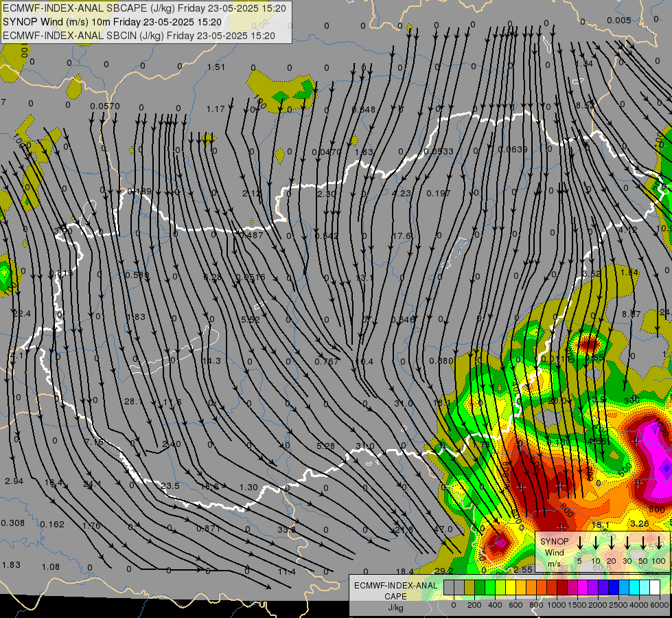The width and height of the screenshot is (672, 618).
Task: Click the 1500 tick label on the colorbar
Action: point(577,605)
